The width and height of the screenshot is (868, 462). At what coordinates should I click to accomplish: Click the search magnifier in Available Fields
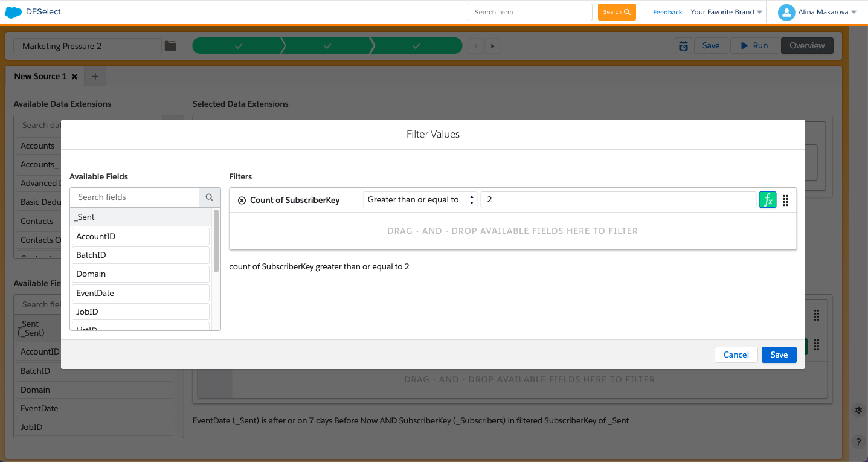click(x=210, y=197)
